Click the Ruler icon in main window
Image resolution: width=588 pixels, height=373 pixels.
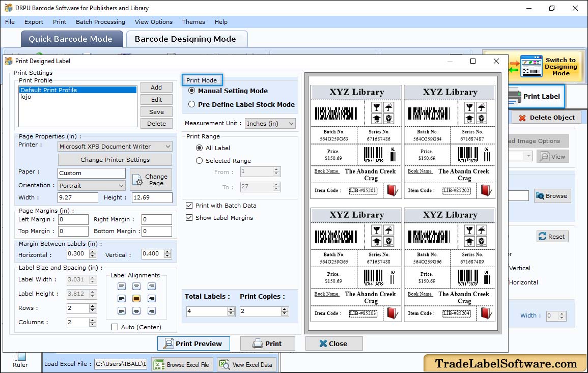(x=20, y=357)
